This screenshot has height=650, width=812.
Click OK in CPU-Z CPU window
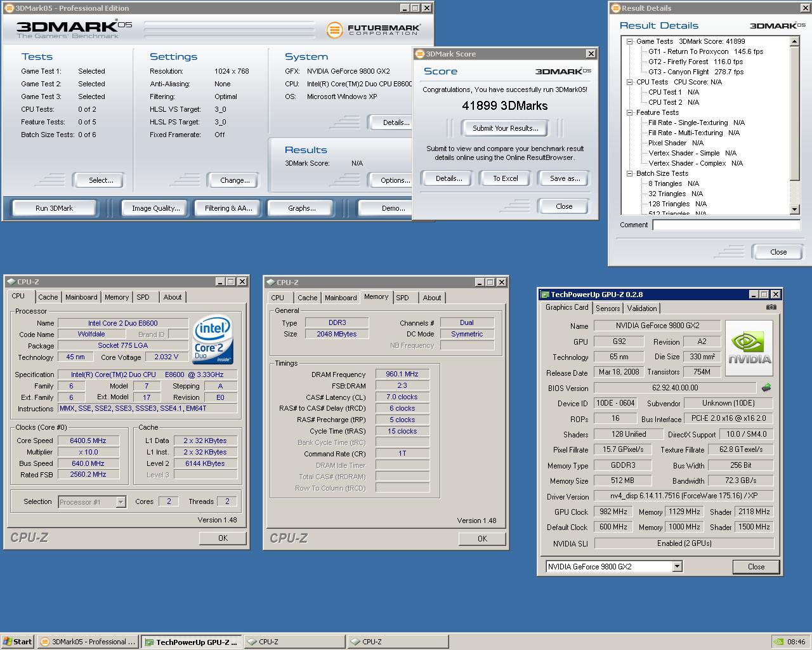pos(223,538)
